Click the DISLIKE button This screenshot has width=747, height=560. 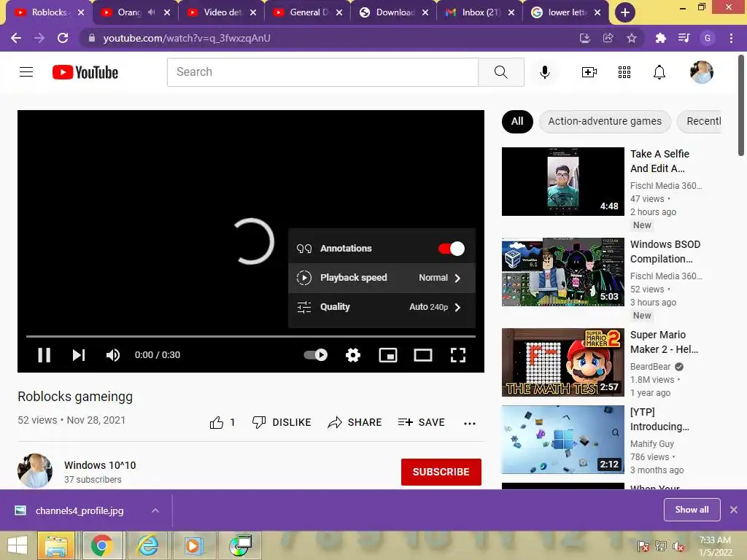click(x=282, y=422)
